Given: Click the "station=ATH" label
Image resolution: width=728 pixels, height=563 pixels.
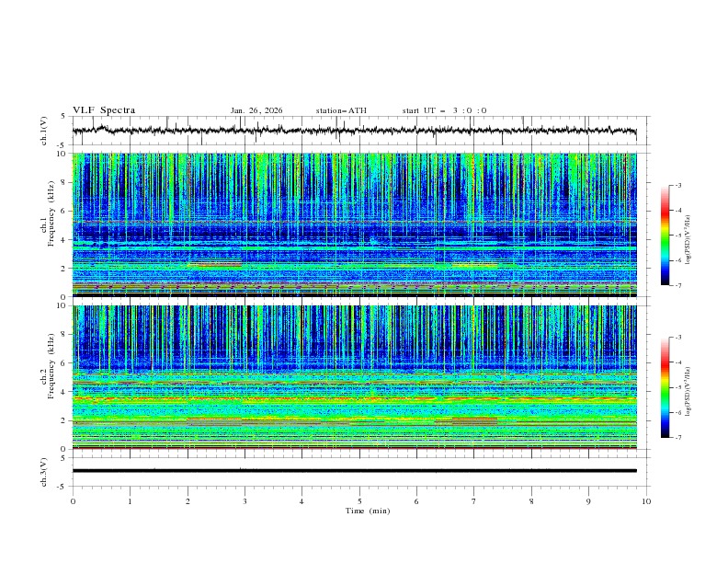Looking at the screenshot, I should click(x=341, y=110).
